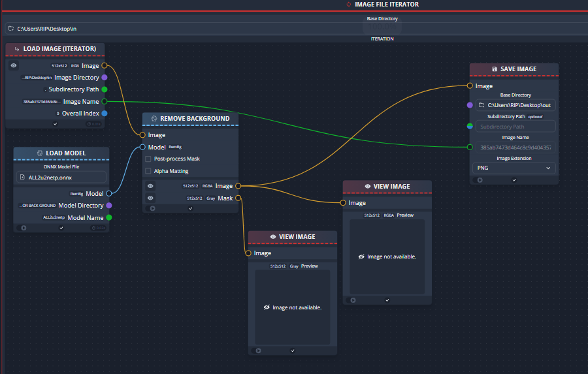Click the green Model Name output handle
This screenshot has width=588, height=374.
click(109, 217)
